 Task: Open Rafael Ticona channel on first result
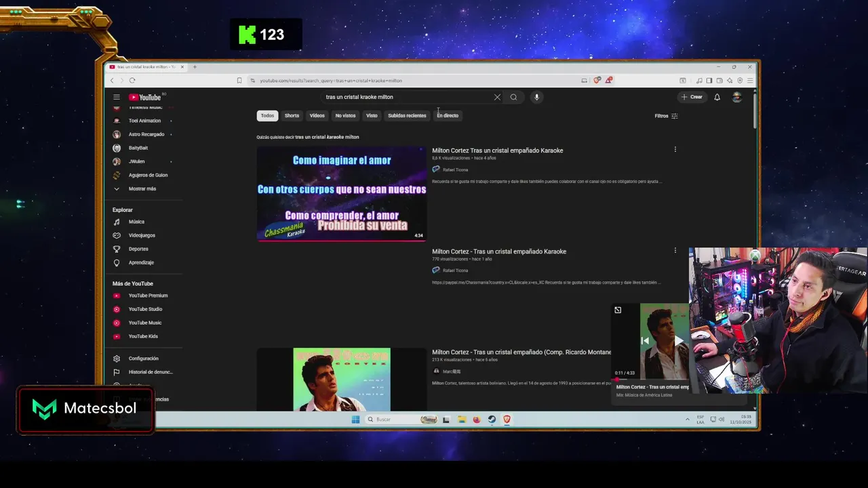(x=455, y=169)
